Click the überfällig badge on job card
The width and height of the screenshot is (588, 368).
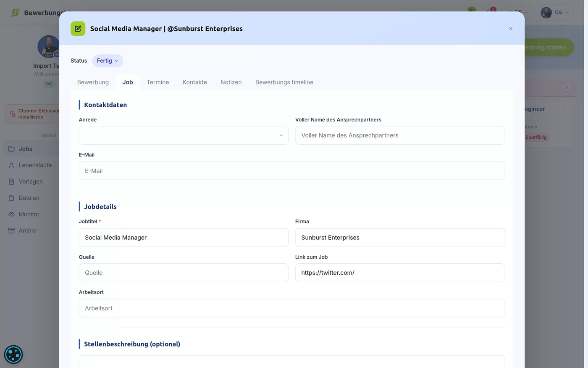tap(537, 138)
